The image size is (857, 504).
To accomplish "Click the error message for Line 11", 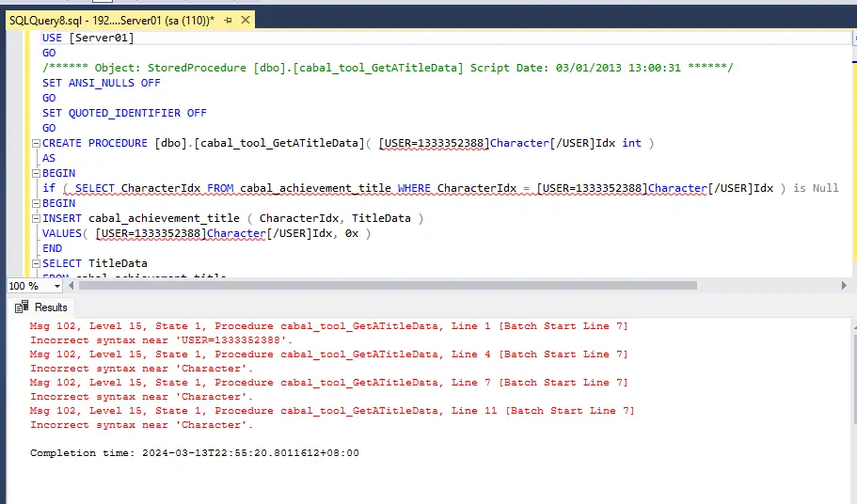I will 332,411.
